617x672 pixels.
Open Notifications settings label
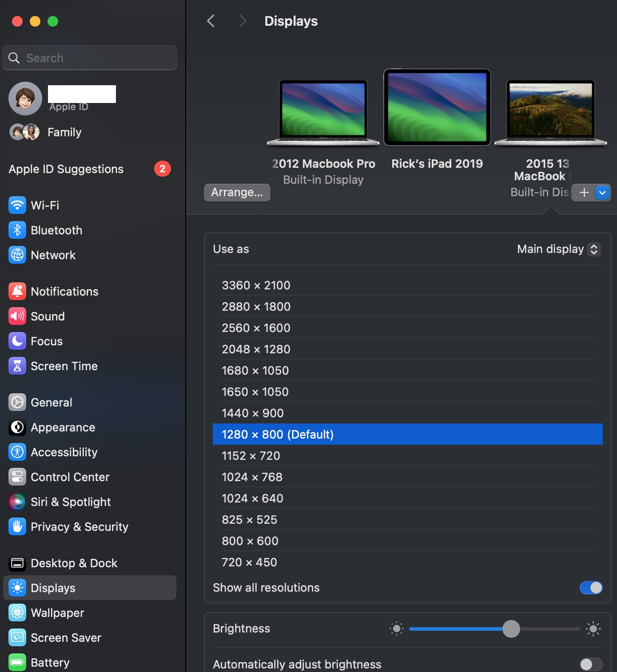(64, 291)
